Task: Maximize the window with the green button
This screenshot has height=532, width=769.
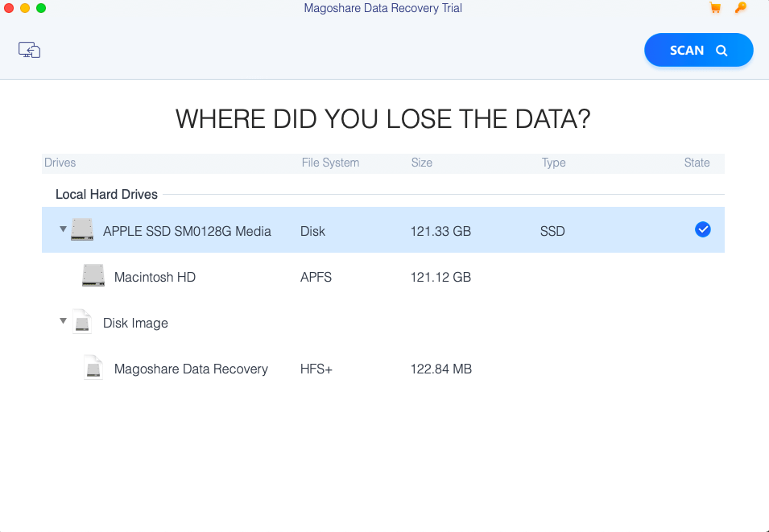Action: point(41,8)
